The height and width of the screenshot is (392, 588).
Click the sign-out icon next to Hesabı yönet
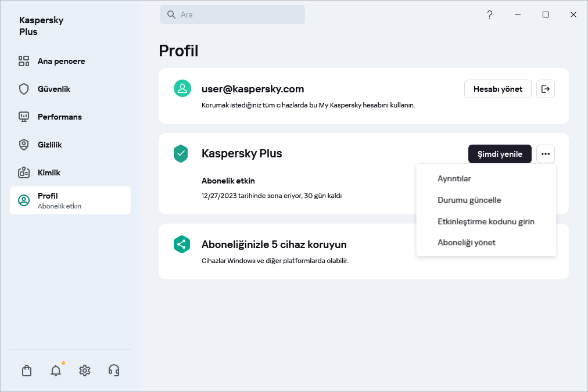click(x=545, y=89)
